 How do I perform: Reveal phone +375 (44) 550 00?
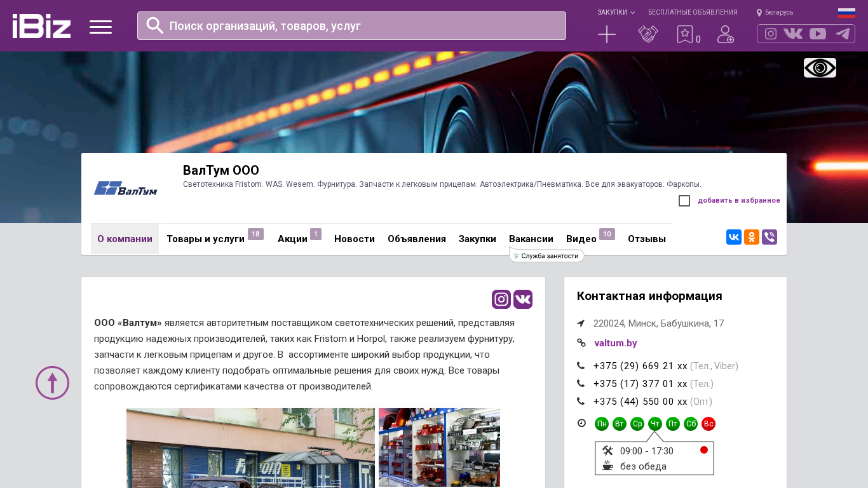[x=641, y=402]
